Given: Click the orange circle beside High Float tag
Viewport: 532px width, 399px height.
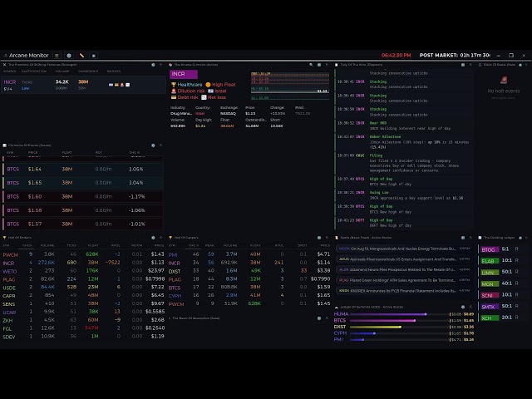Looking at the screenshot, I should point(208,85).
